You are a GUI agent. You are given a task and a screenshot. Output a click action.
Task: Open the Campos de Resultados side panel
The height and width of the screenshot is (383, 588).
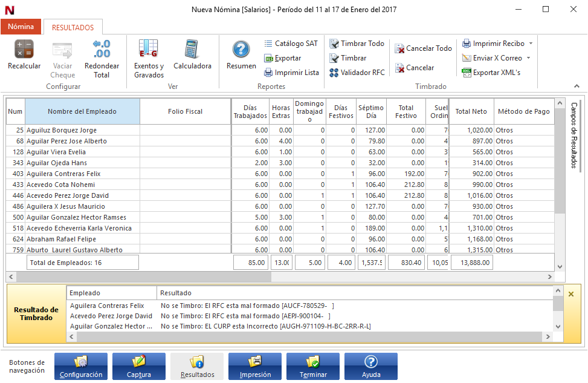(x=573, y=135)
